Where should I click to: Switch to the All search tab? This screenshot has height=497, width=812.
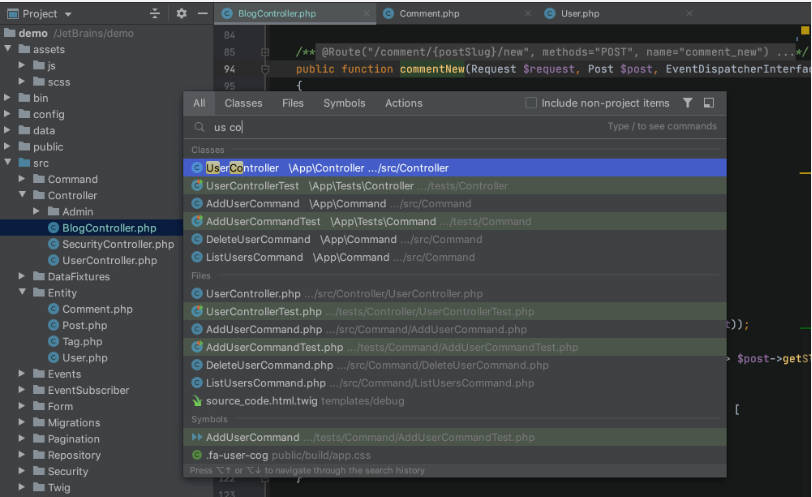pyautogui.click(x=199, y=103)
